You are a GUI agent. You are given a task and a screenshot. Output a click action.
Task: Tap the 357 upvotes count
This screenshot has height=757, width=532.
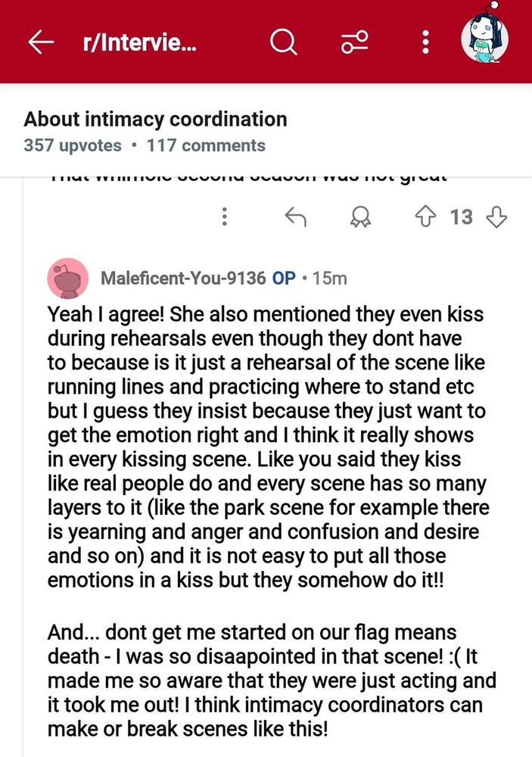[x=73, y=145]
